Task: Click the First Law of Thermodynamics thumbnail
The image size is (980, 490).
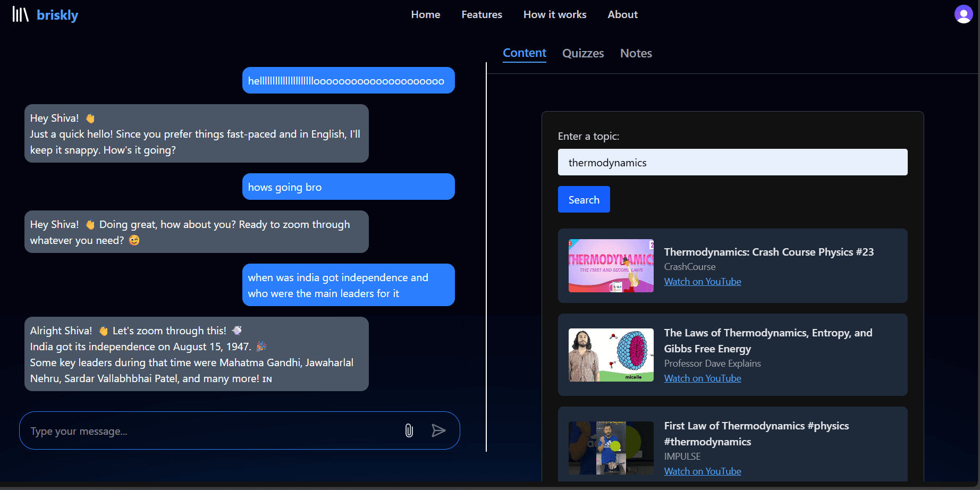Action: coord(611,448)
